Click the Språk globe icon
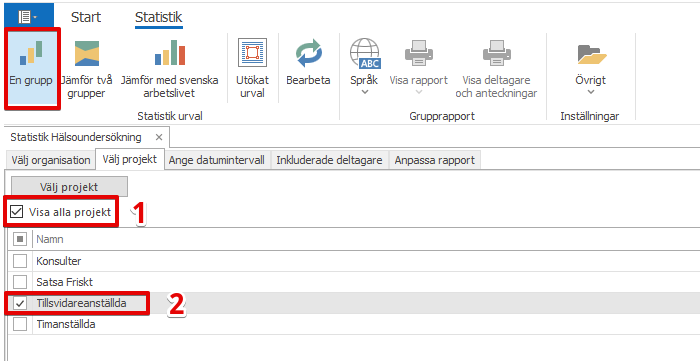This screenshot has height=361, width=700. [364, 53]
